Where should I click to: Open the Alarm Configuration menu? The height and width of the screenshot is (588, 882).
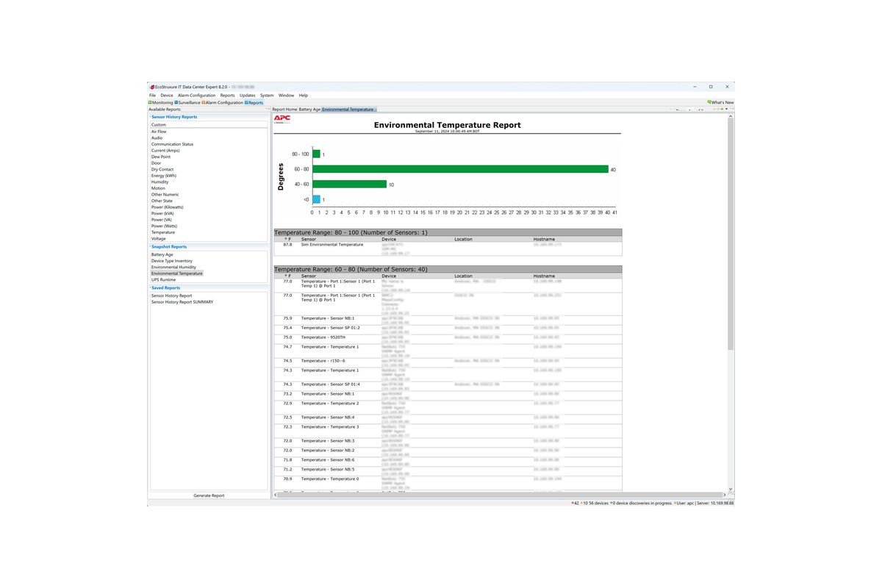click(197, 95)
